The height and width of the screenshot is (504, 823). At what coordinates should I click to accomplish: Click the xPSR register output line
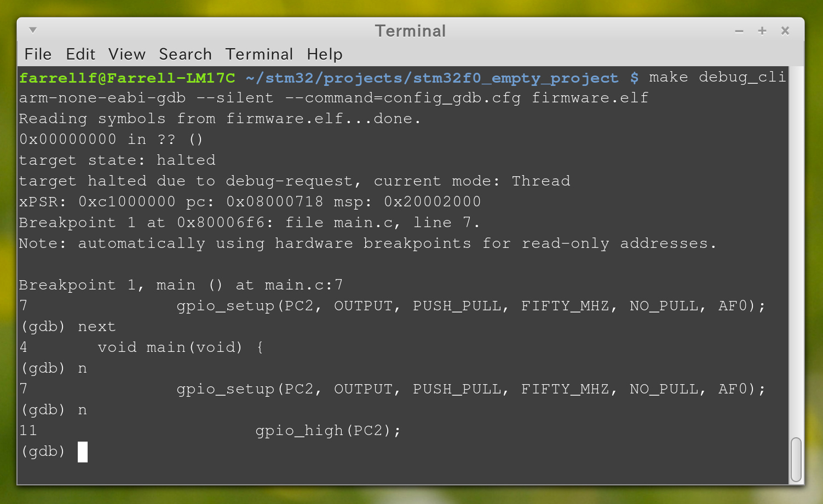(x=250, y=202)
